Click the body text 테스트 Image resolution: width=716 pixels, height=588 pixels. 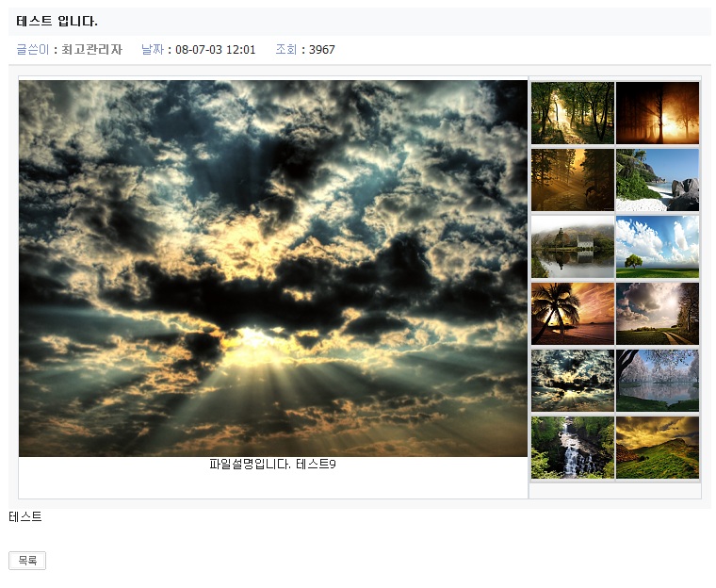(25, 516)
